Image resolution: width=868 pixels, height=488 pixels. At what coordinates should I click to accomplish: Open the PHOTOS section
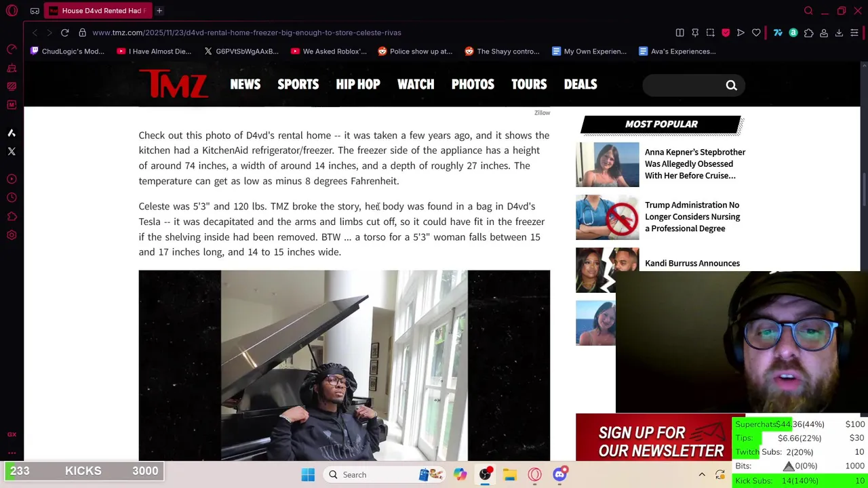473,84
